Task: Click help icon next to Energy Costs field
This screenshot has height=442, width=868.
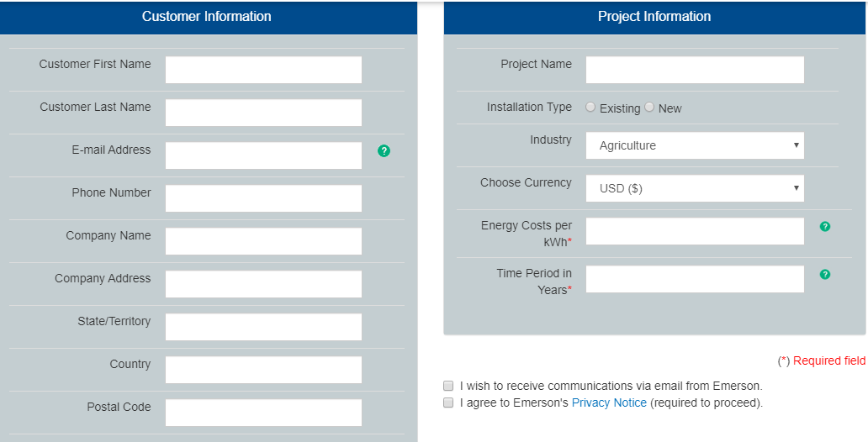Action: click(x=825, y=227)
